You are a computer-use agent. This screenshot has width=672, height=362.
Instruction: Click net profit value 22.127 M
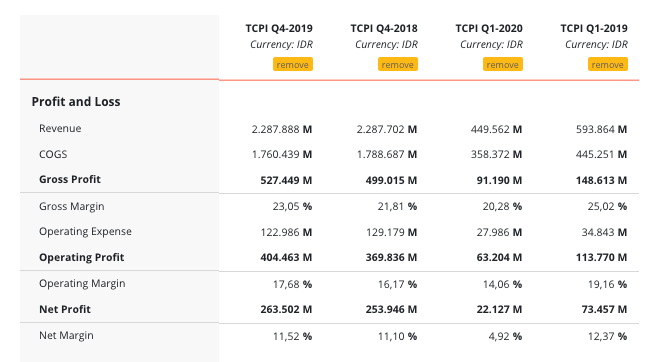[x=499, y=309]
